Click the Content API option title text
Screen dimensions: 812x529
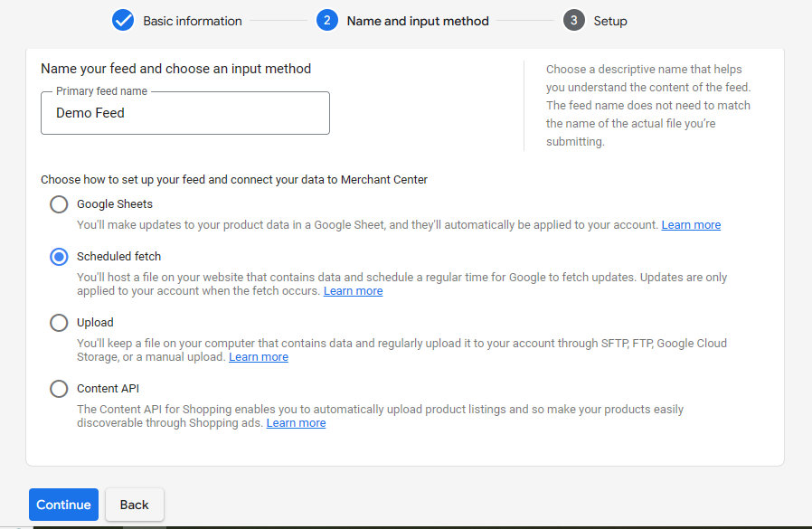tap(108, 389)
